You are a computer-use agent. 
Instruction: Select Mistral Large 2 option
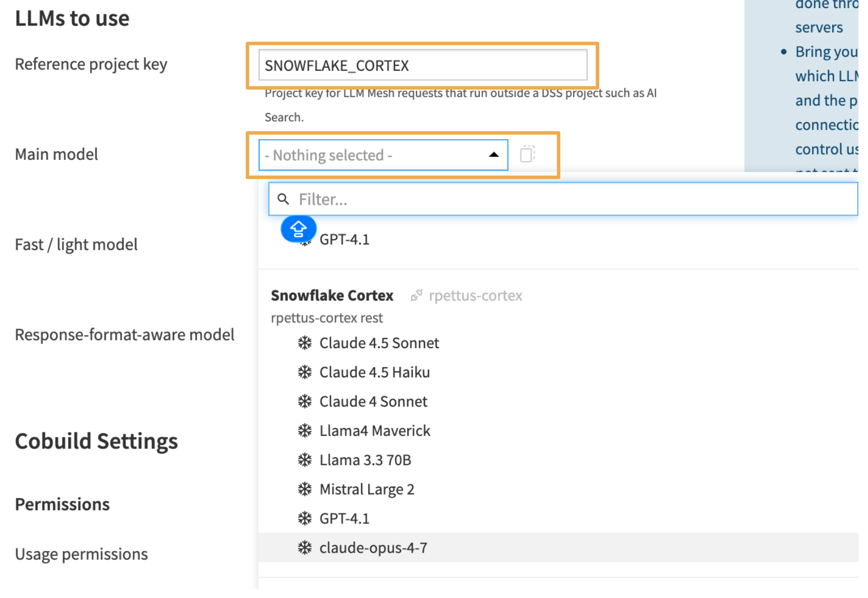pyautogui.click(x=558, y=489)
